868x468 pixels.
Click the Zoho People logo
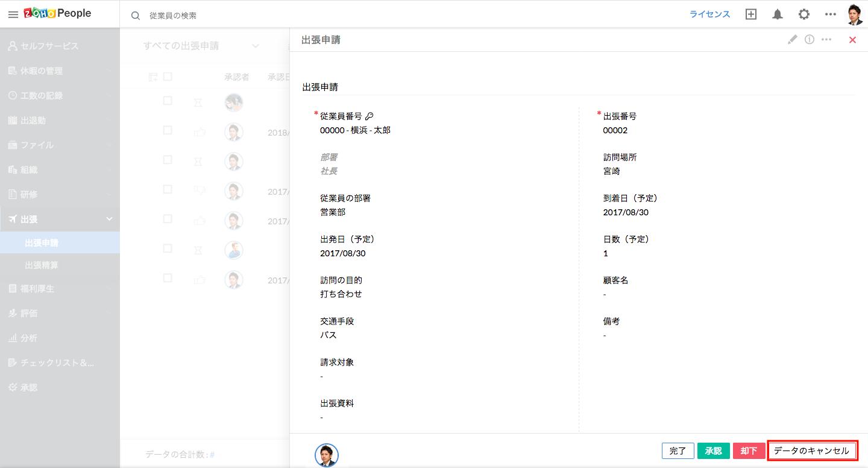tap(58, 14)
